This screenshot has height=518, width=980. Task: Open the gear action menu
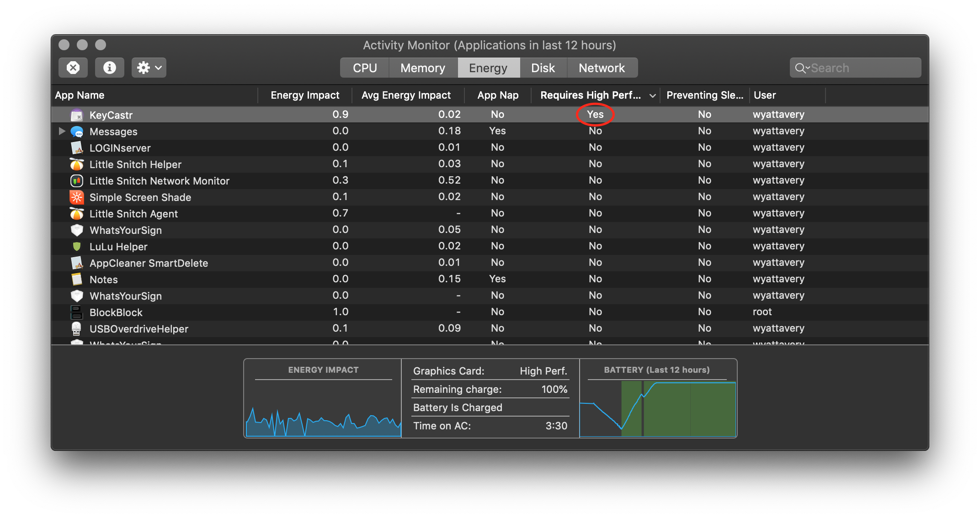[x=149, y=68]
